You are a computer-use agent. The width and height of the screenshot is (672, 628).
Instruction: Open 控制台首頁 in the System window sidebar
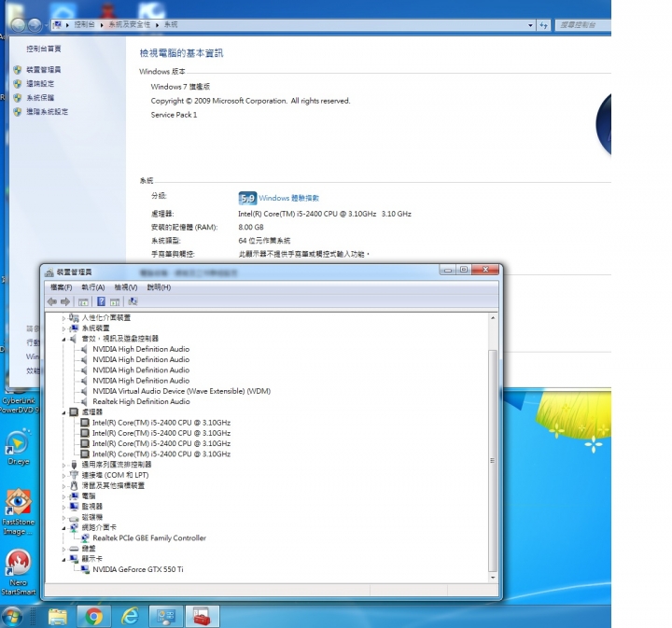[x=43, y=49]
